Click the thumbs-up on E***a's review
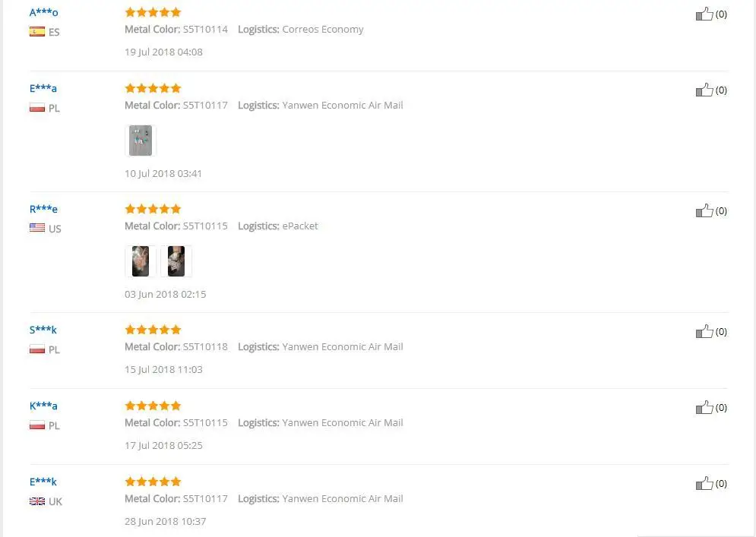 click(704, 90)
